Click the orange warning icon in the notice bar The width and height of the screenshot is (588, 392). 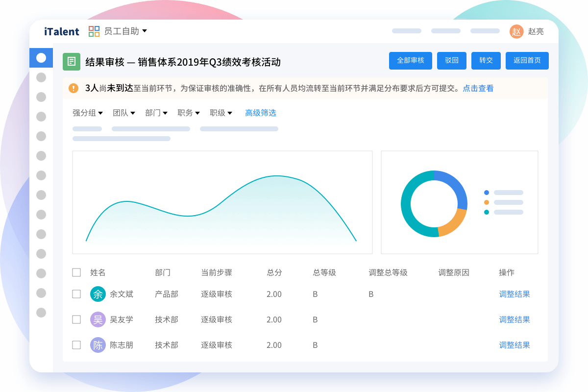[73, 89]
